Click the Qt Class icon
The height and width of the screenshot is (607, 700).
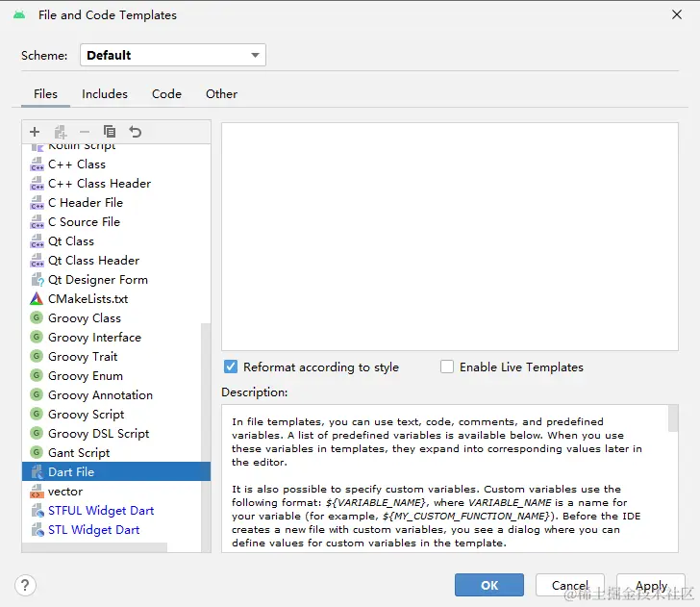pyautogui.click(x=37, y=241)
